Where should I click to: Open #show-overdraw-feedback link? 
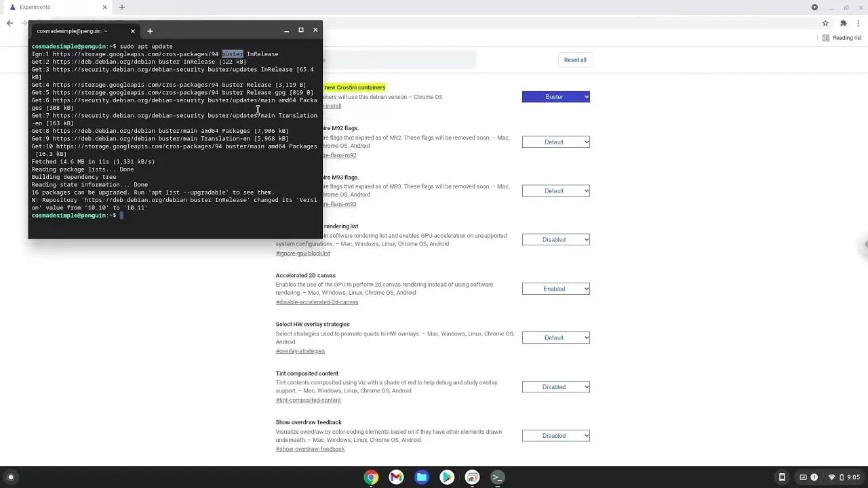[310, 449]
